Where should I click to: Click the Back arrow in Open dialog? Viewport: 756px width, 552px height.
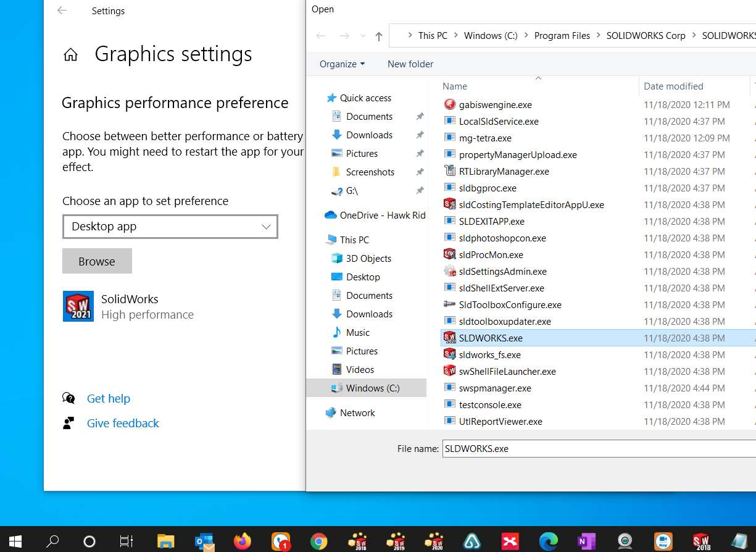[321, 36]
